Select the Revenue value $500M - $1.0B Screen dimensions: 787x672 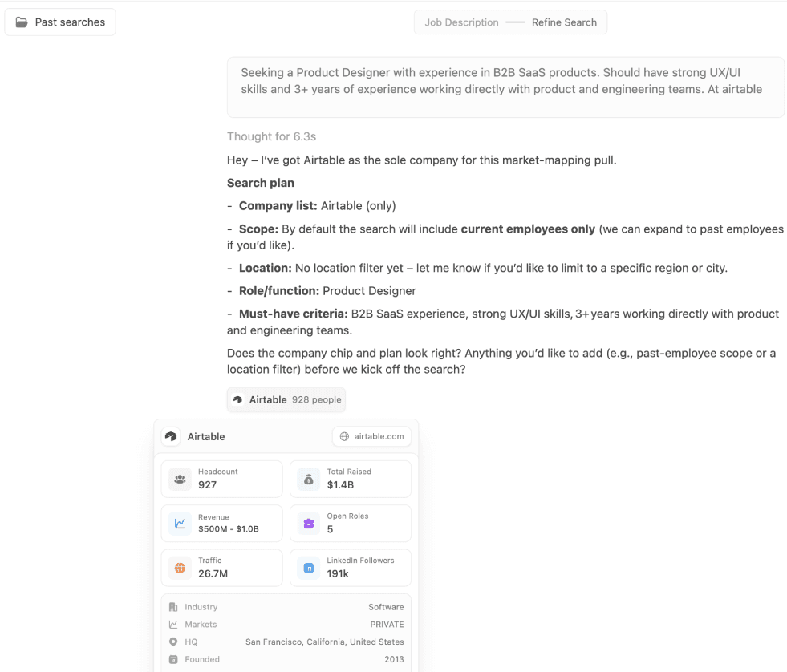(229, 529)
